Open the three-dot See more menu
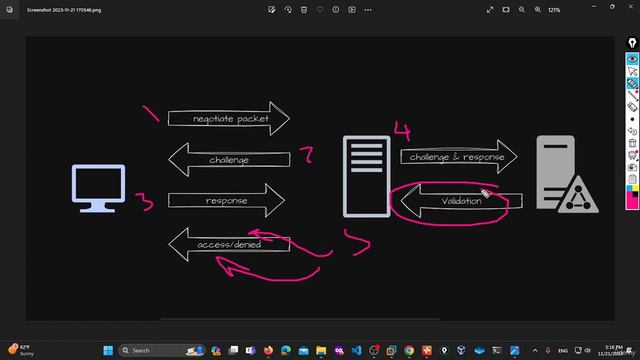 (368, 10)
